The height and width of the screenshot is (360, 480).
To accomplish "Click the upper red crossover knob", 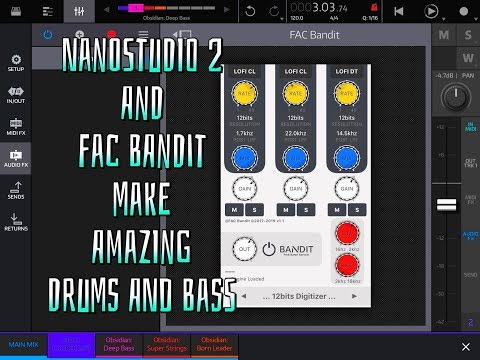I will click(347, 233).
